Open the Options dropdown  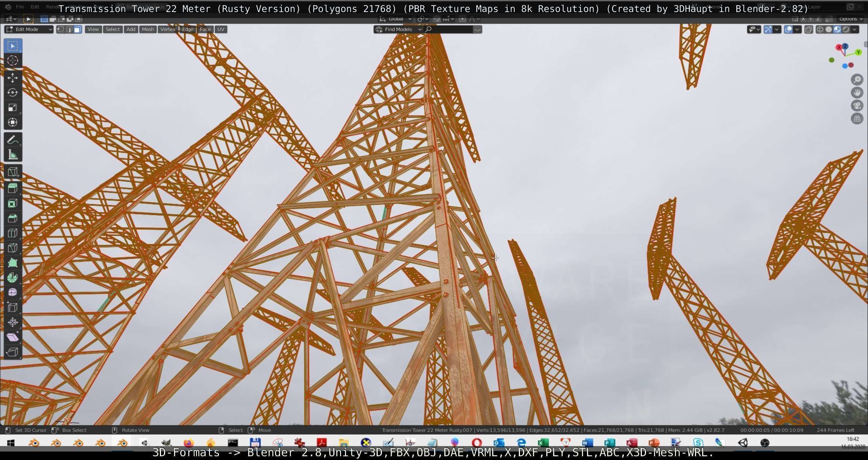850,19
